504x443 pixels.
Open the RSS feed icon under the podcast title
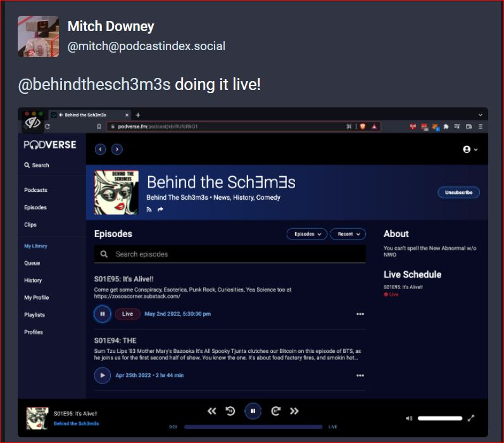(149, 209)
